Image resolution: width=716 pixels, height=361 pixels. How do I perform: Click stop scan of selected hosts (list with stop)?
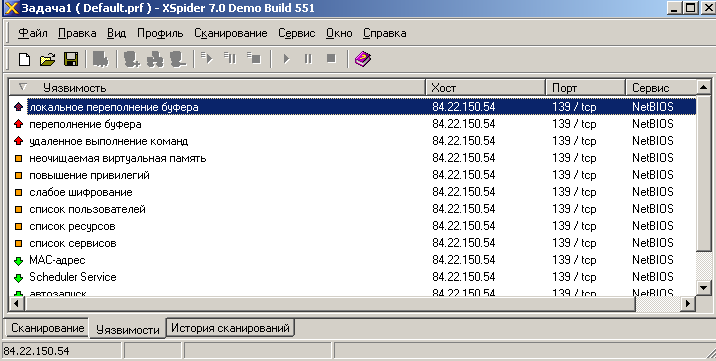253,58
